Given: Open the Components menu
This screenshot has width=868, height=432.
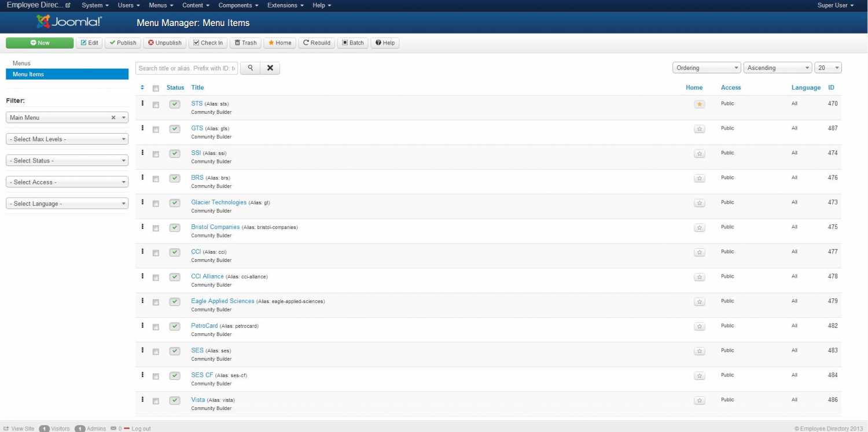Looking at the screenshot, I should 238,5.
